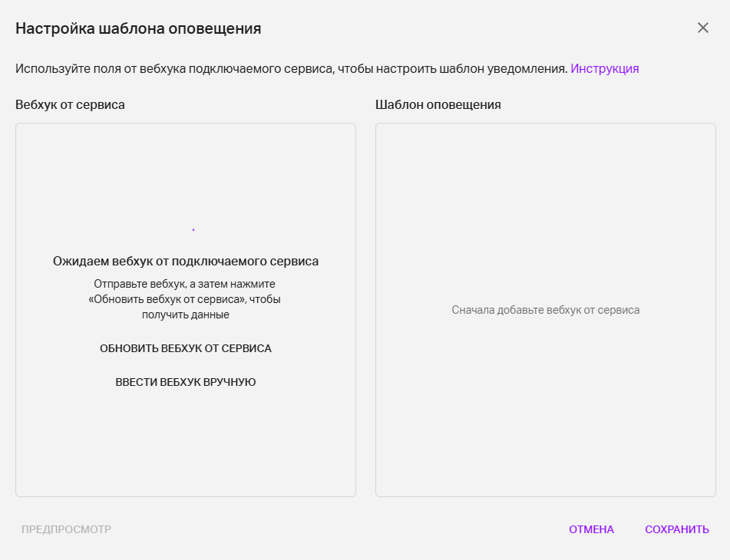This screenshot has height=560, width=730.
Task: Click the purple loading indicator dot
Action: click(193, 229)
